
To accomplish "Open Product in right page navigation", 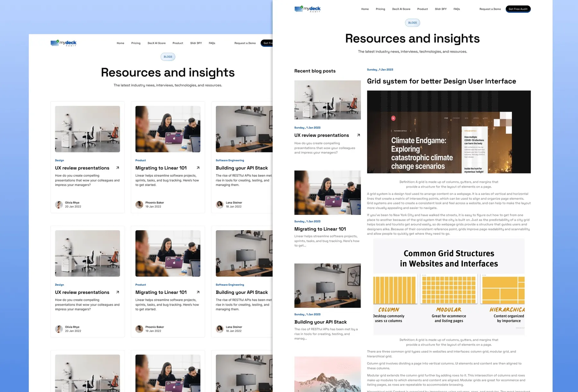I will tap(423, 9).
